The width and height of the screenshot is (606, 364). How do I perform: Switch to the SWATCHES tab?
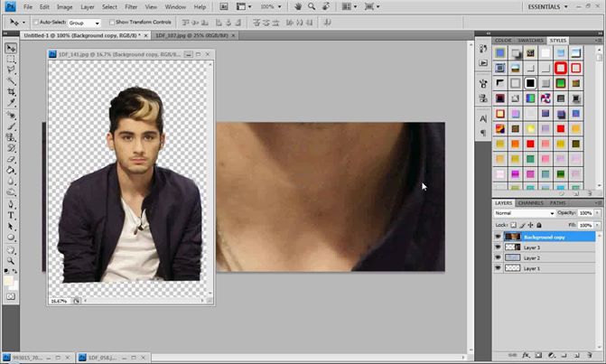point(530,40)
